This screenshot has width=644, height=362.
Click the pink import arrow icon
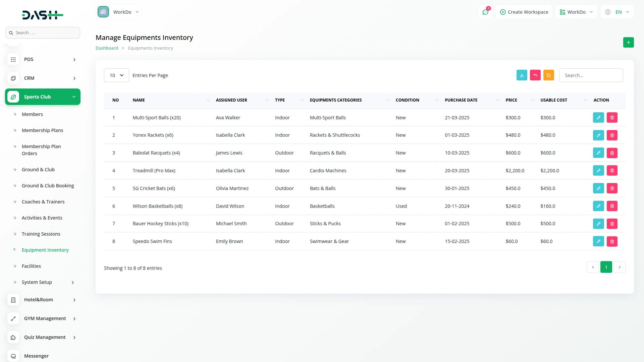(535, 75)
